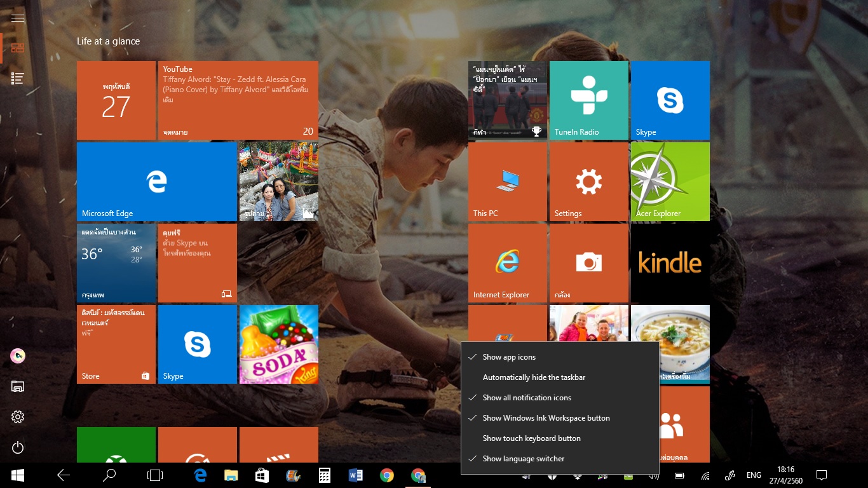868x488 pixels.
Task: Open the Settings tile
Action: 589,182
